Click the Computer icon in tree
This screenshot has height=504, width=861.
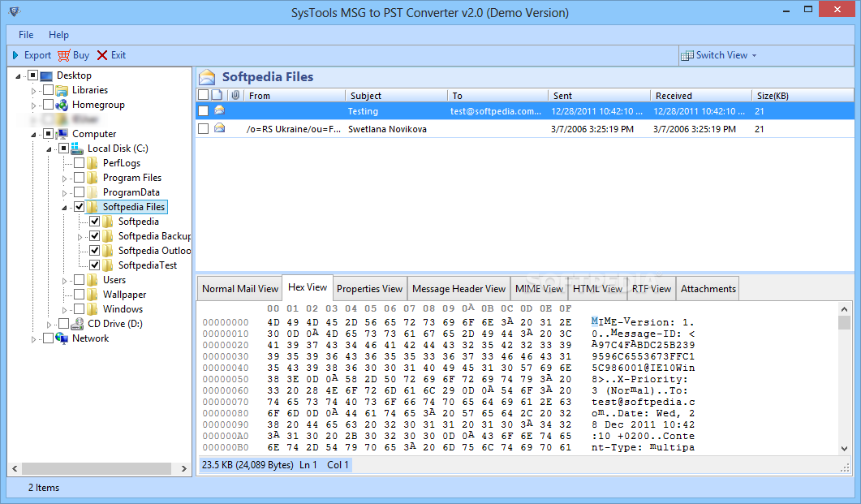pos(62,134)
